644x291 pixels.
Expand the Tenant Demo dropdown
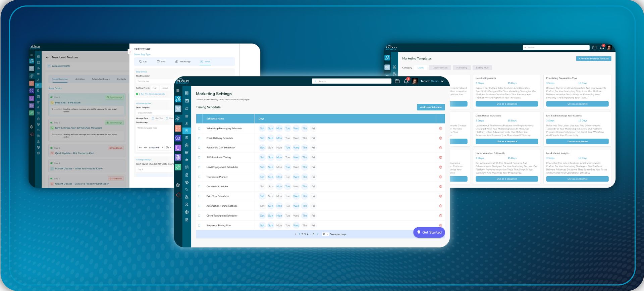pyautogui.click(x=442, y=81)
